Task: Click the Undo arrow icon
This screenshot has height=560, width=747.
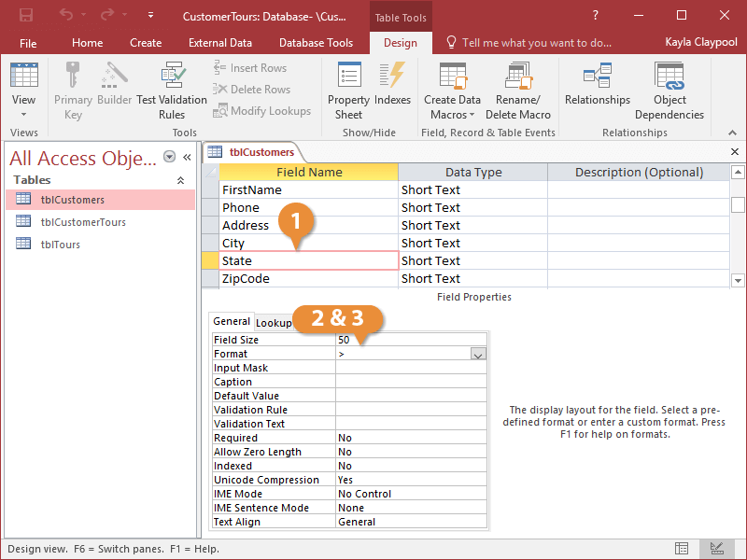Action: pos(66,15)
